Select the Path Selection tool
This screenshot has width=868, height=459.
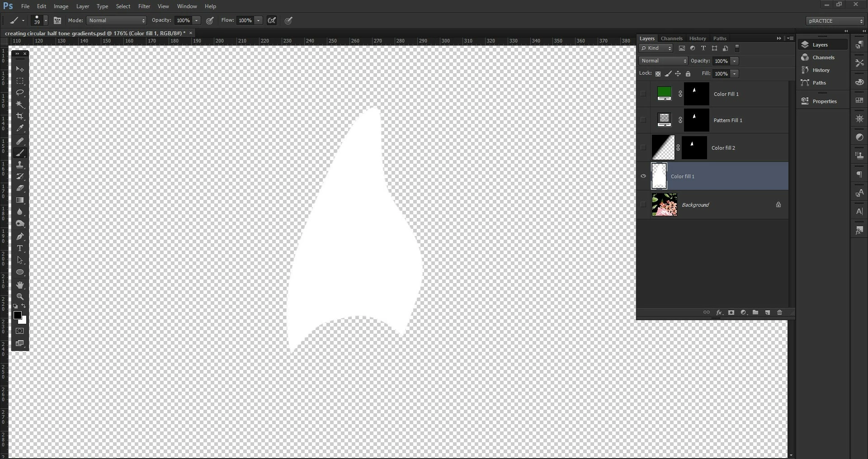point(20,260)
